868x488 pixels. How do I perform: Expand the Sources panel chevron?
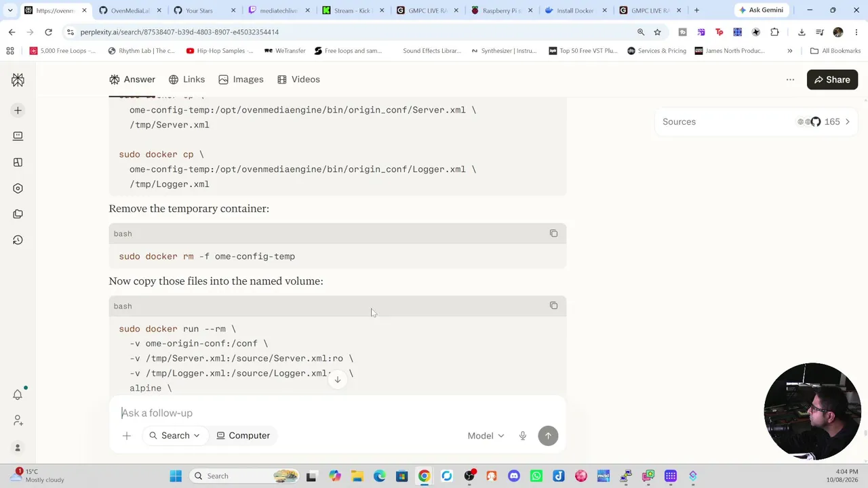point(847,122)
